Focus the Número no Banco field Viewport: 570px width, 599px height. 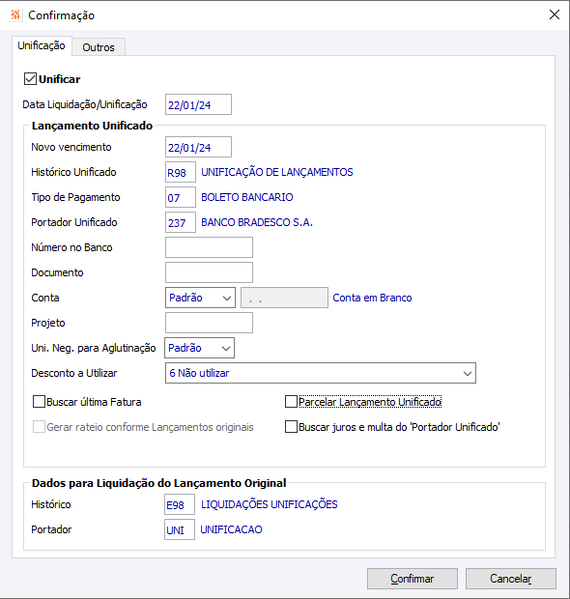[209, 247]
